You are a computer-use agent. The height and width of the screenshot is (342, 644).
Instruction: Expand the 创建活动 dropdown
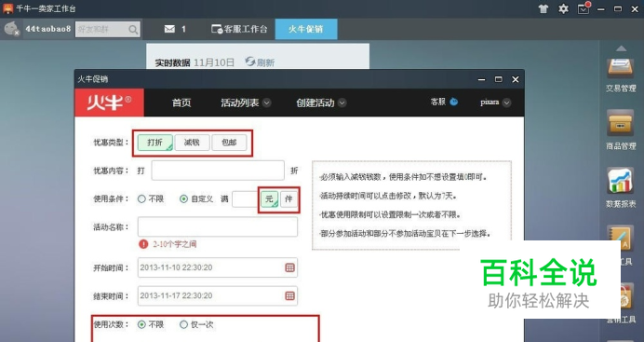(342, 103)
